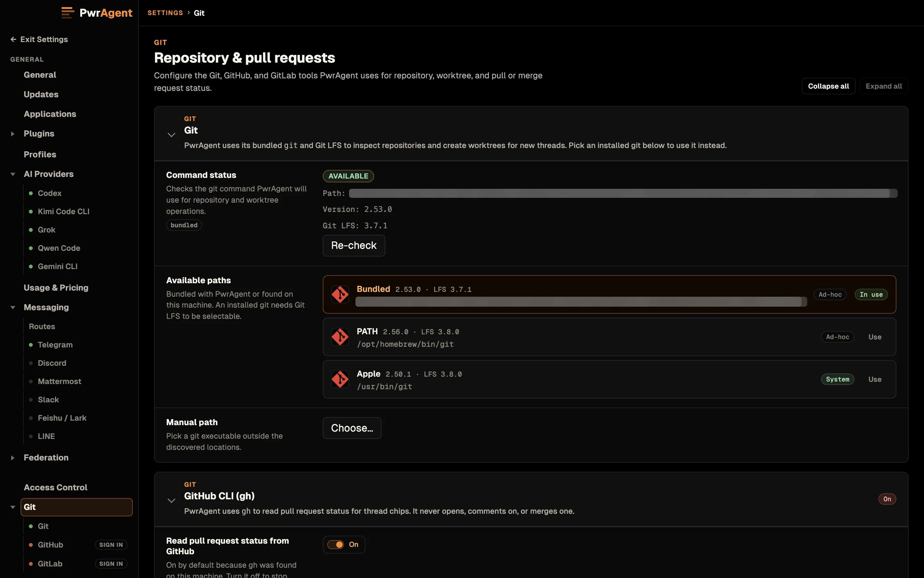This screenshot has width=924, height=578.
Task: Click the Re-check button
Action: (x=354, y=245)
